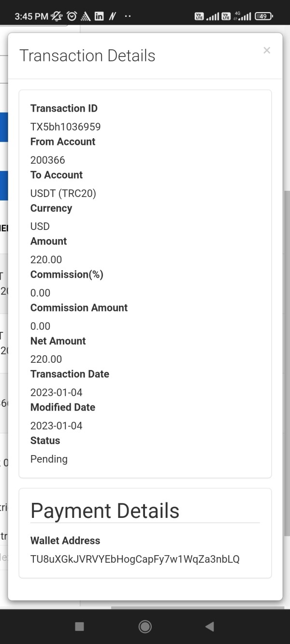Tap the LinkedIn notification icon
The height and width of the screenshot is (644, 290).
(x=99, y=16)
